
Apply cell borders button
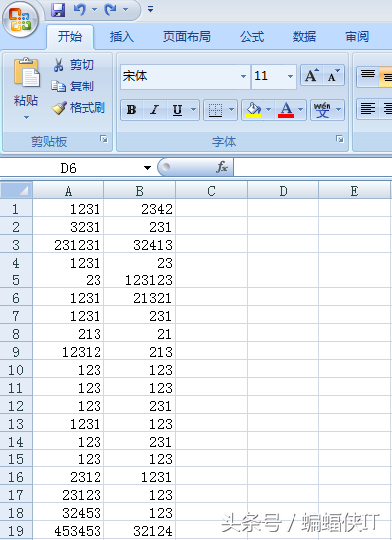[x=215, y=110]
